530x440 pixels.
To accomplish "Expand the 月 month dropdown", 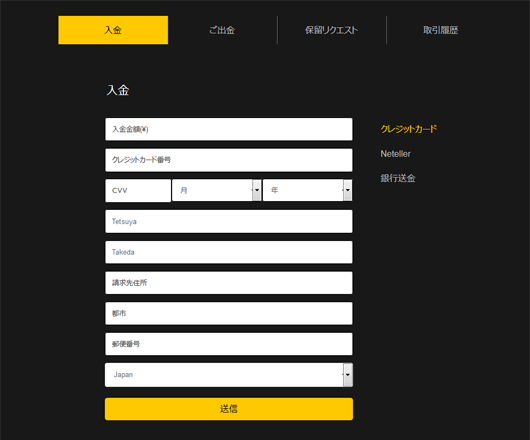I will [217, 190].
